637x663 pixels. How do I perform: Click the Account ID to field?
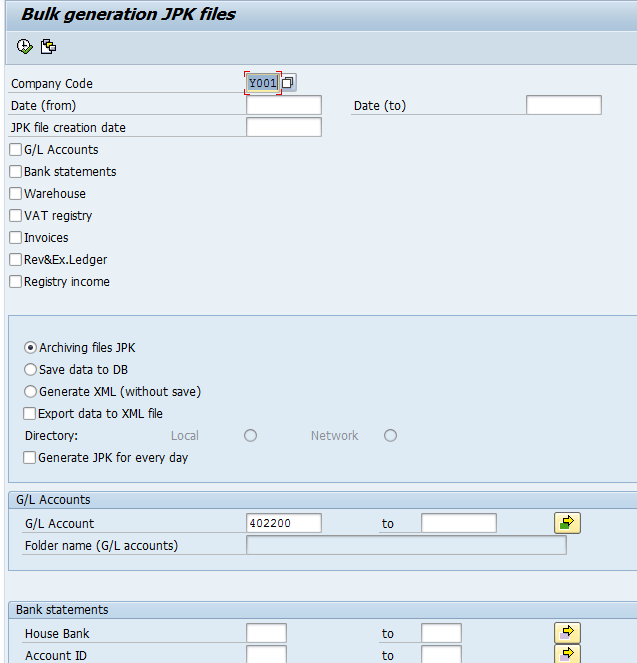tap(441, 655)
